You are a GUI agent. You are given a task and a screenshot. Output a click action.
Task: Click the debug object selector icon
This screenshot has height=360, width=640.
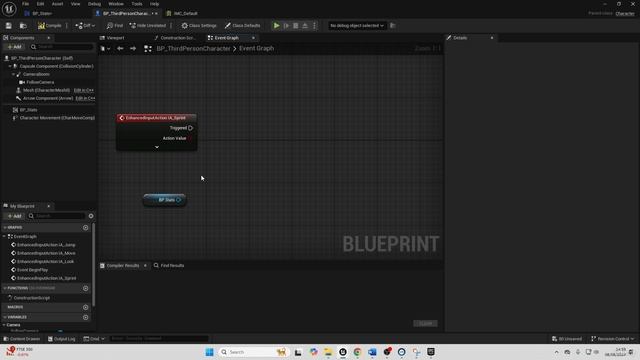[392, 25]
